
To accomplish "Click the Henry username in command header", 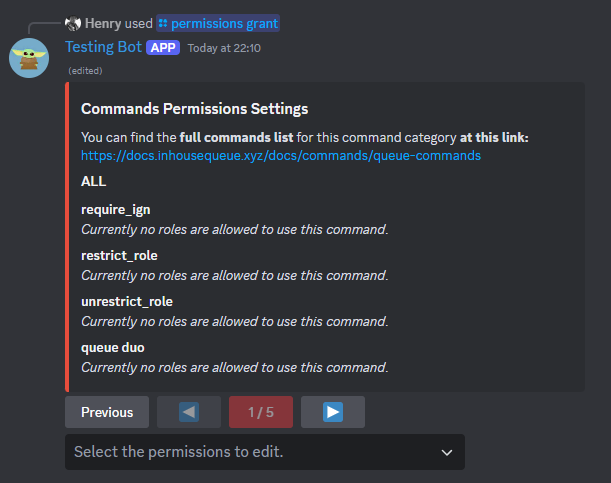I will click(x=103, y=23).
